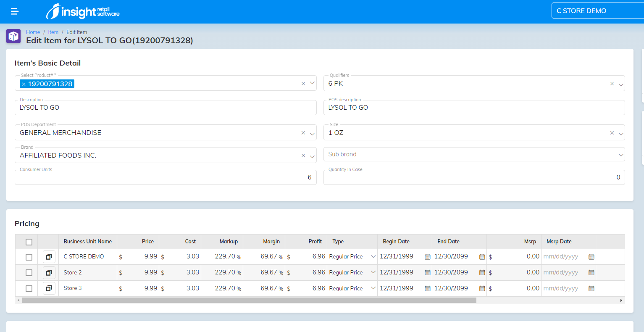Screen dimensions: 644x332
Task: Go to Item breadcrumb link
Action: coord(53,32)
